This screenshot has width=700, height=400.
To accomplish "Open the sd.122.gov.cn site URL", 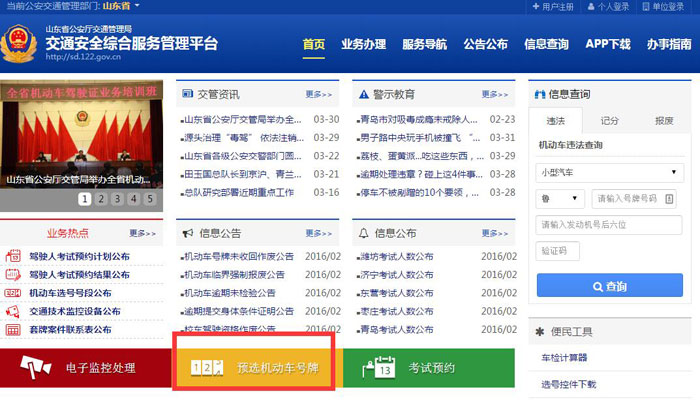I will [x=83, y=57].
